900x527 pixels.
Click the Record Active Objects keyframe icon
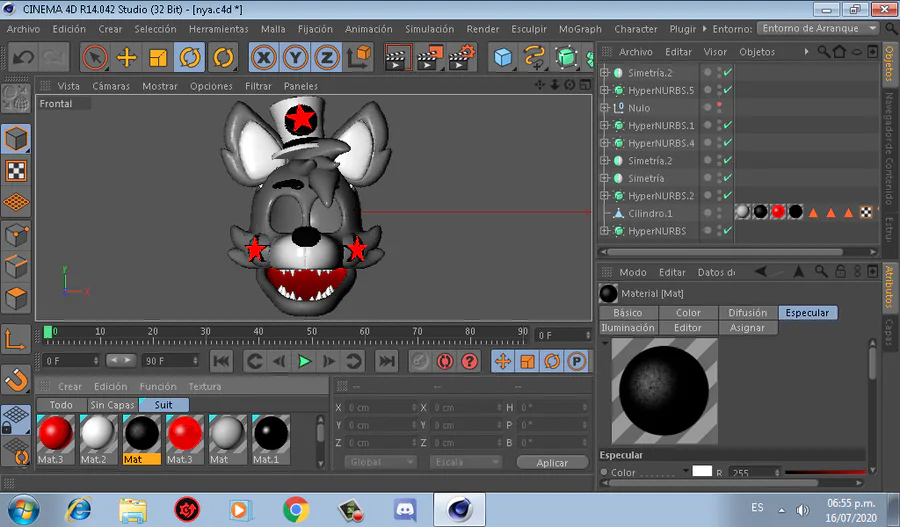[420, 361]
